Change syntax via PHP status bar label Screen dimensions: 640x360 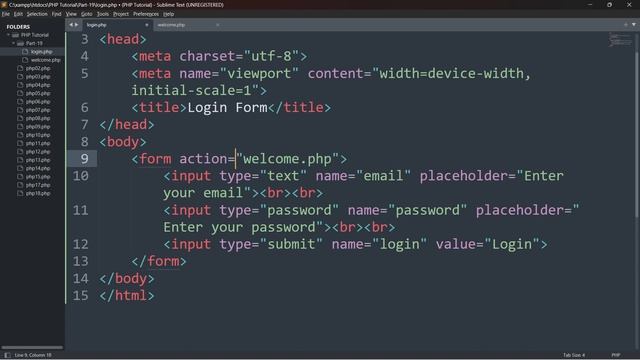616,355
